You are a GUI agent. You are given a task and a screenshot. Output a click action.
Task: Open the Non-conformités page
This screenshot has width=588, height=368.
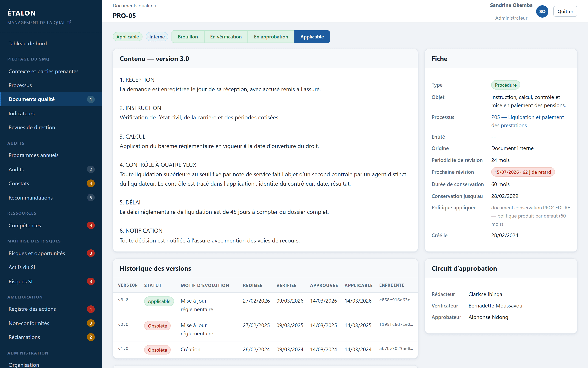[x=51, y=323]
